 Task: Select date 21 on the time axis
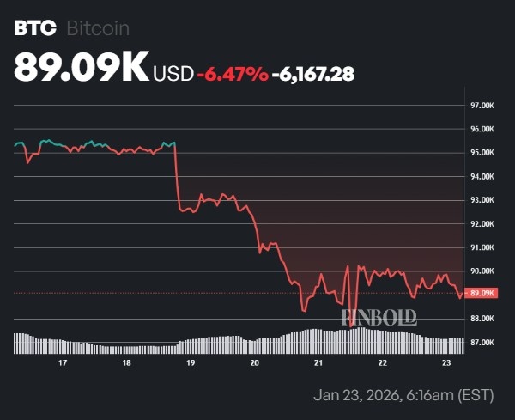click(x=318, y=363)
